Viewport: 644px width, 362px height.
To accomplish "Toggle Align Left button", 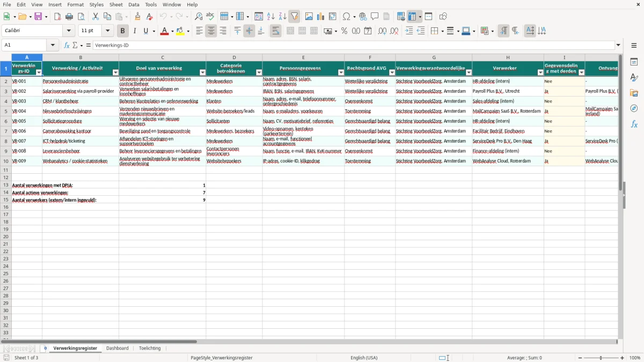I will [199, 31].
